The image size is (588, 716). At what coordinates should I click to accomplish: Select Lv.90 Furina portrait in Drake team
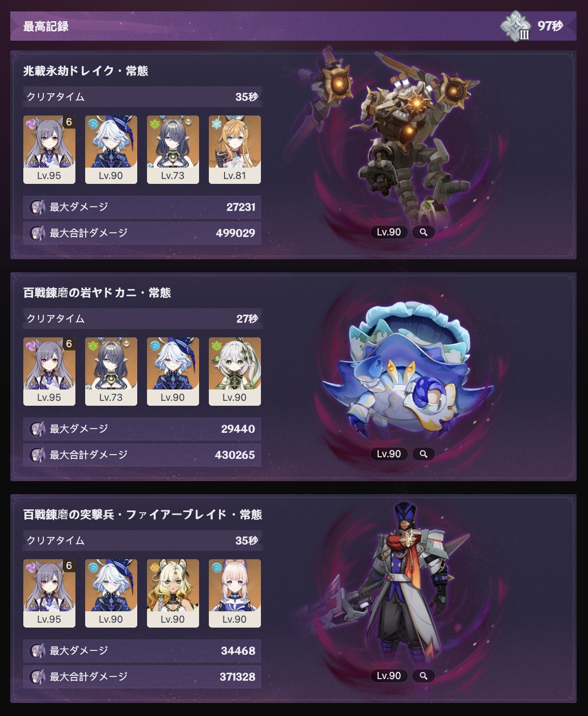pyautogui.click(x=111, y=150)
